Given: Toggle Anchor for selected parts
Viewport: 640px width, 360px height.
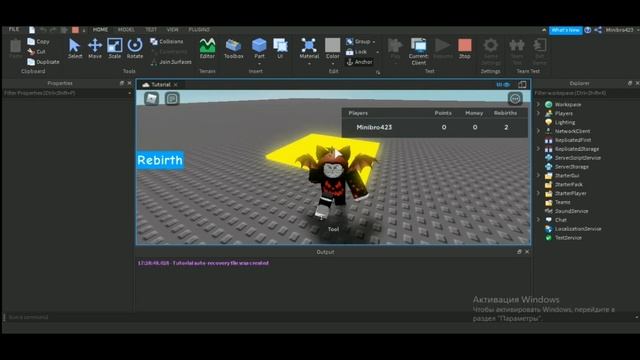Looking at the screenshot, I should [x=359, y=62].
